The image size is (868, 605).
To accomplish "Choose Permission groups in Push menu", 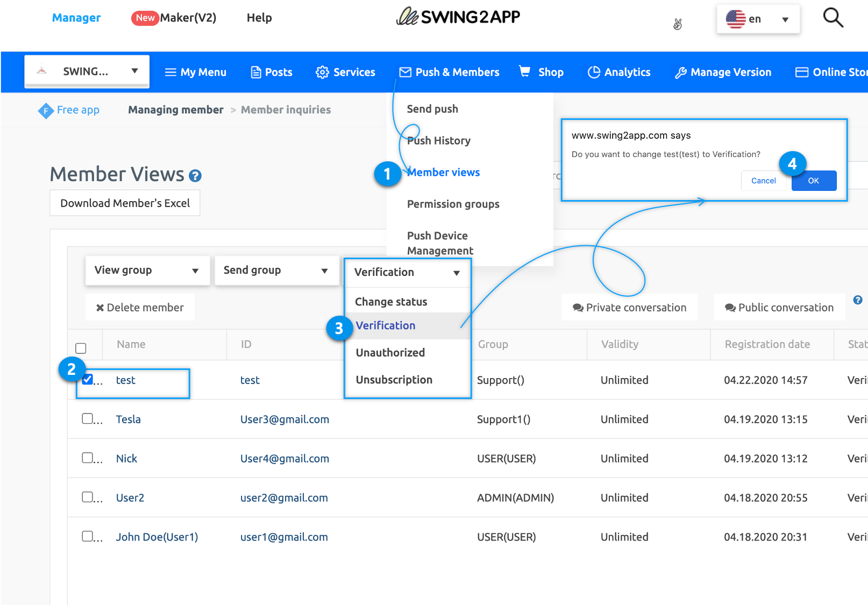I will pyautogui.click(x=453, y=204).
